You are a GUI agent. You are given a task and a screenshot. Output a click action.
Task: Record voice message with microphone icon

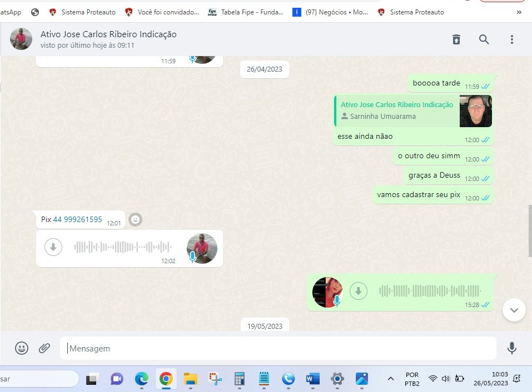click(511, 348)
